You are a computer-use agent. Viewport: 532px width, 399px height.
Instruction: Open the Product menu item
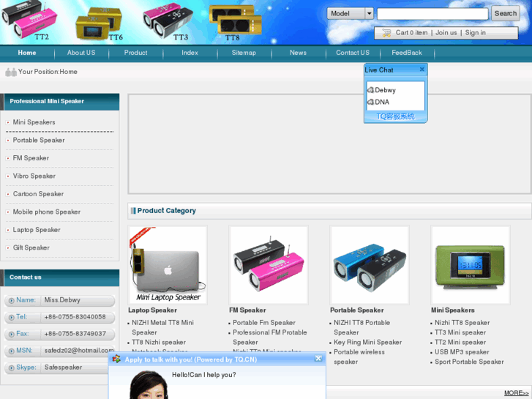(135, 53)
